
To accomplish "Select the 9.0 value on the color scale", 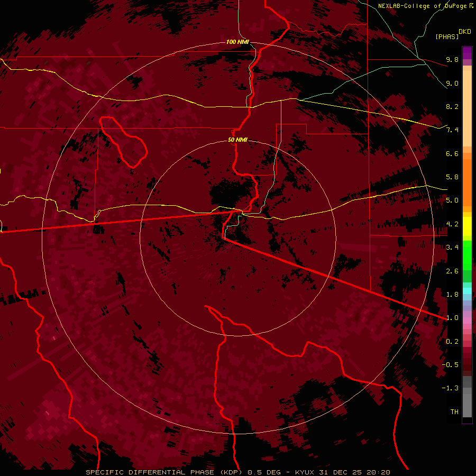I will pyautogui.click(x=452, y=83).
